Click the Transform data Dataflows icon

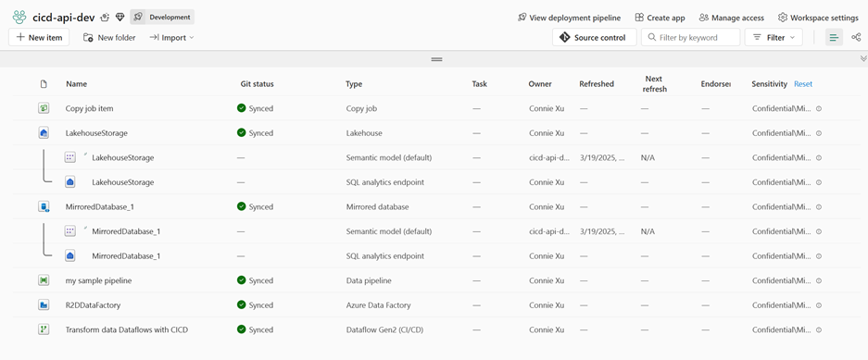click(44, 329)
